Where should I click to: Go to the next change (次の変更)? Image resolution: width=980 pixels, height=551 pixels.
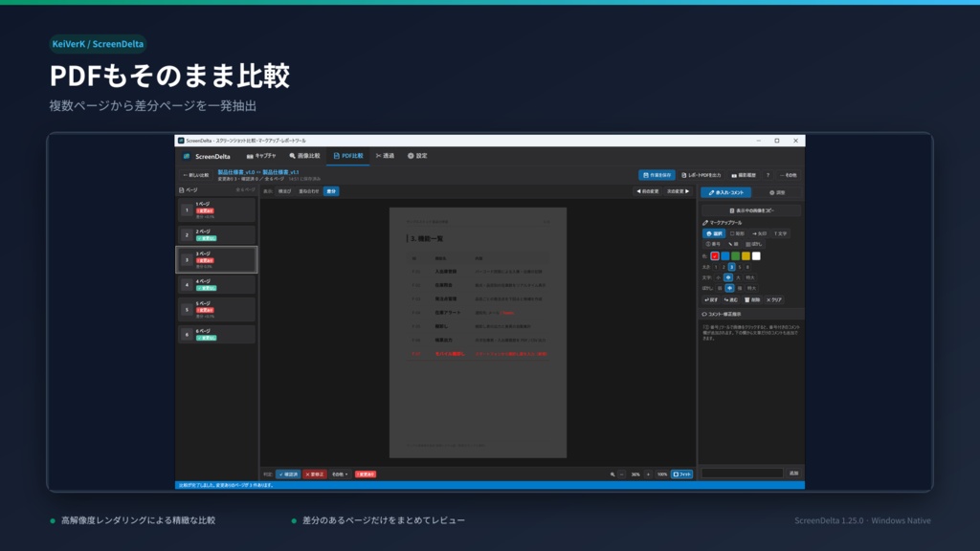point(678,191)
